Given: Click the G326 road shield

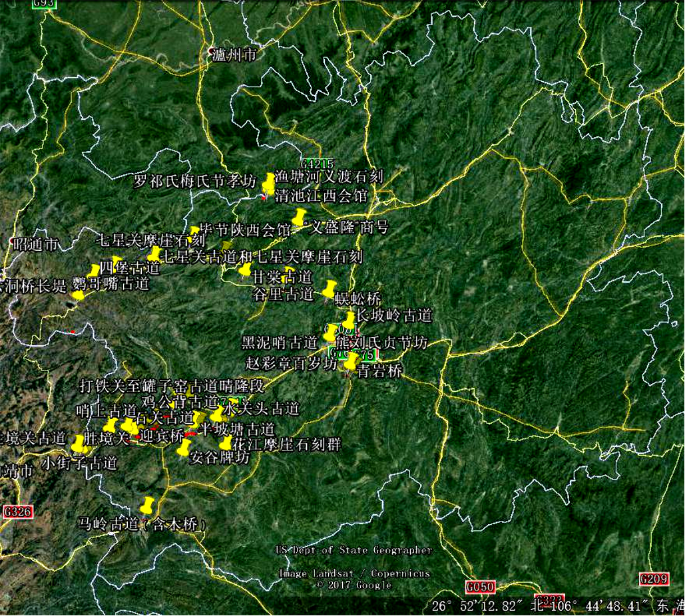Looking at the screenshot, I should point(17,512).
